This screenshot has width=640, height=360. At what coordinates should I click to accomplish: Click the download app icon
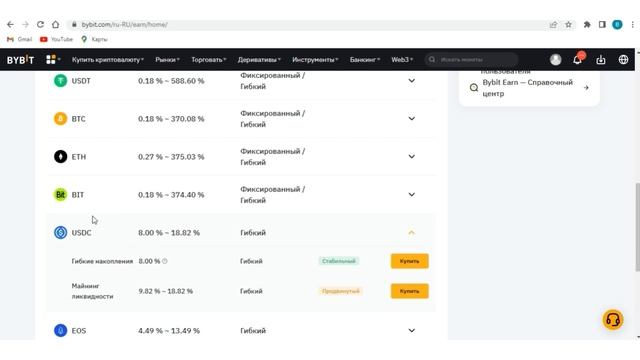[x=600, y=60]
